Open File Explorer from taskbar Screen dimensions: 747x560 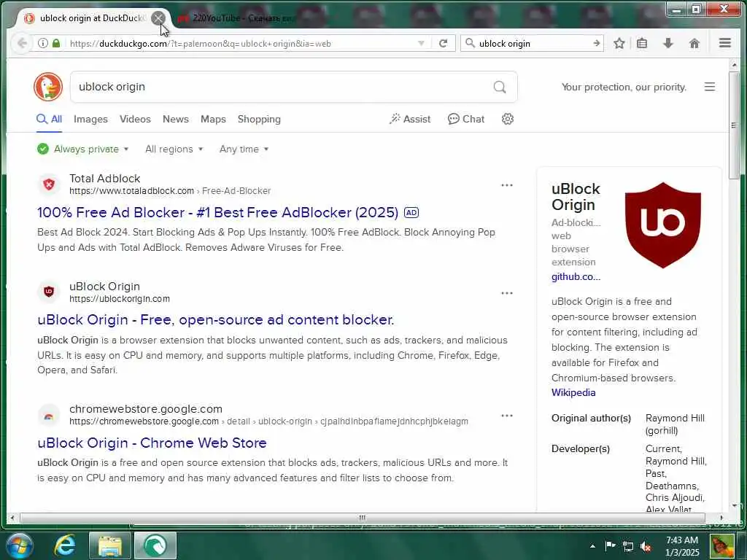(x=110, y=545)
